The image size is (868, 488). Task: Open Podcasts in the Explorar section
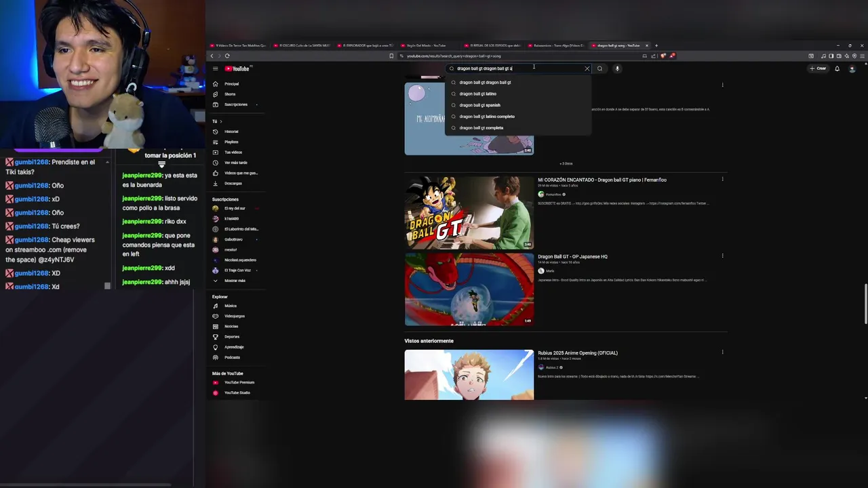[x=232, y=357]
